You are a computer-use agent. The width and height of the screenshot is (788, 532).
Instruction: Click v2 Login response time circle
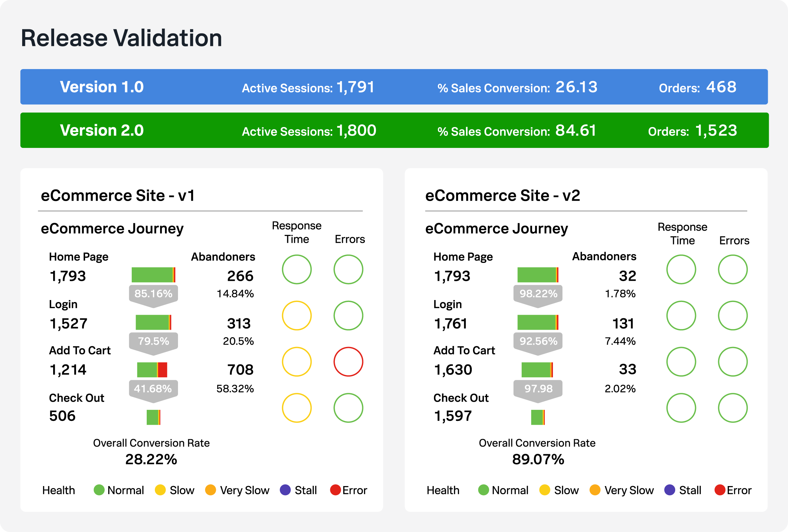click(681, 315)
